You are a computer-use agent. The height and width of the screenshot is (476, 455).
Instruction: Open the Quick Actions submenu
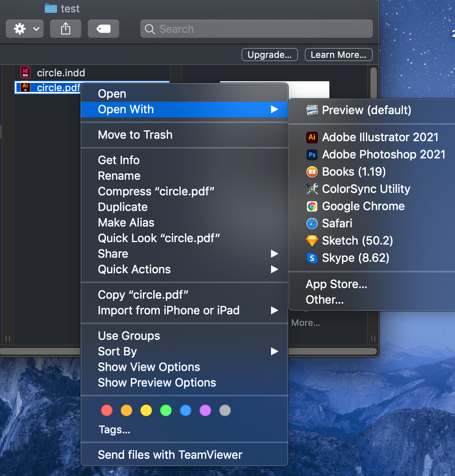click(134, 269)
